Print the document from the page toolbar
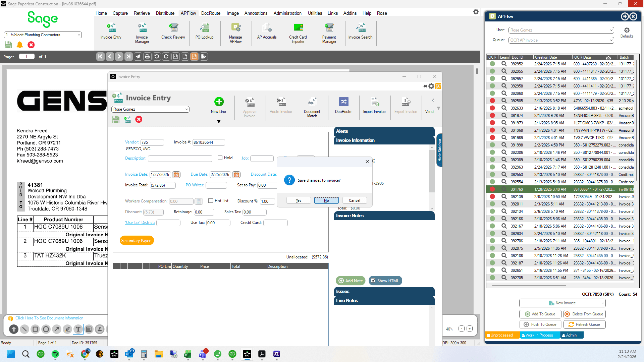Screen dimensions: 644x362 147,57
